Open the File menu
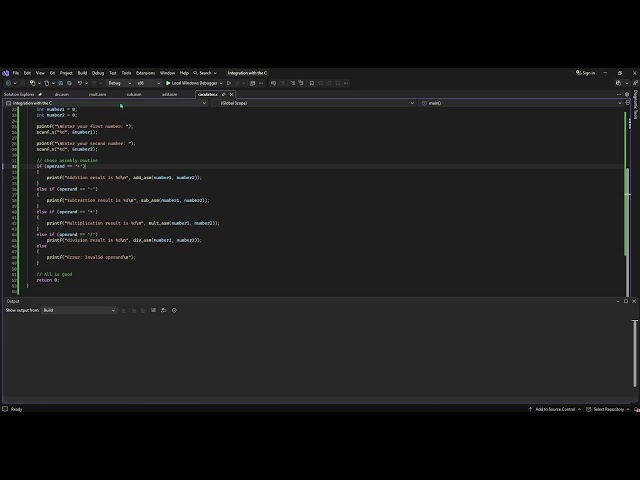Viewport: 640px width, 480px height. (x=16, y=73)
